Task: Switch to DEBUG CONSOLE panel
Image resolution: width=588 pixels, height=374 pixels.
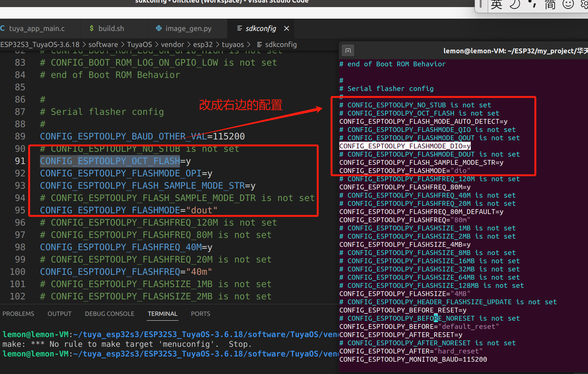Action: [x=109, y=314]
